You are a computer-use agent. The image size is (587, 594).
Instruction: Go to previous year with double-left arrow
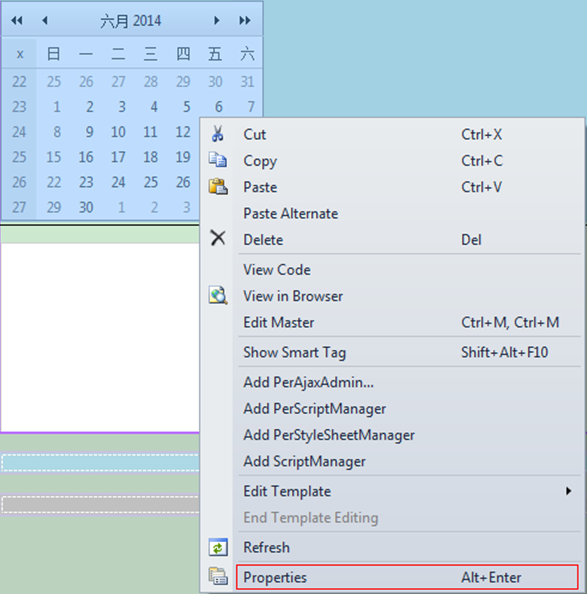pyautogui.click(x=17, y=20)
